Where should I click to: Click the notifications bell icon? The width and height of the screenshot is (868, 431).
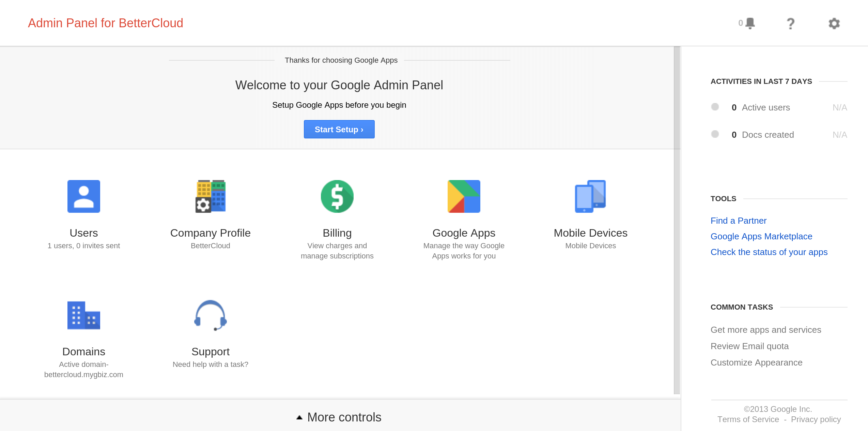pos(750,23)
